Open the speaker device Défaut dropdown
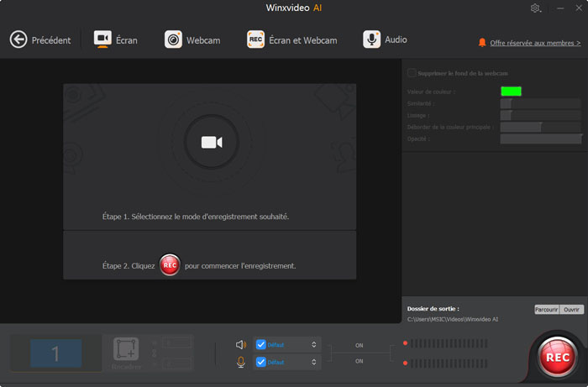This screenshot has width=588, height=387. pyautogui.click(x=287, y=345)
